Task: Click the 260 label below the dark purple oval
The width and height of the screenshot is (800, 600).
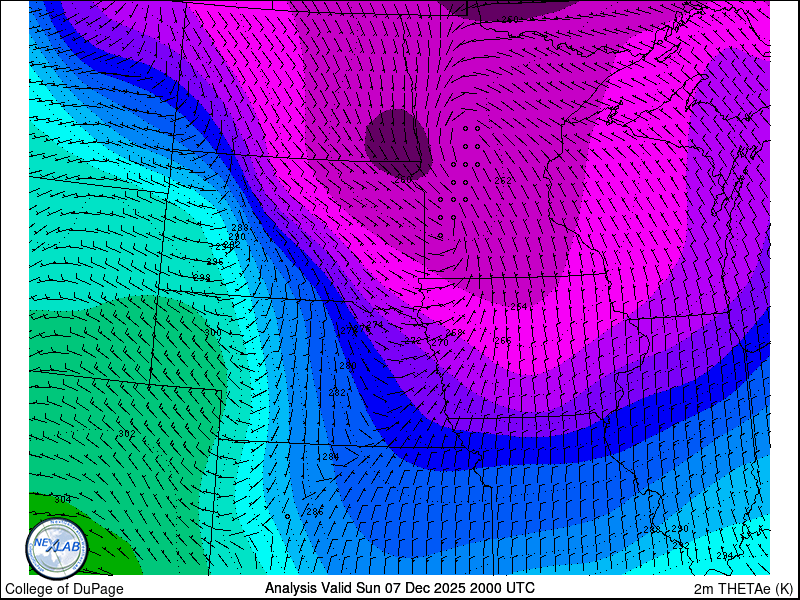Action: (x=403, y=180)
